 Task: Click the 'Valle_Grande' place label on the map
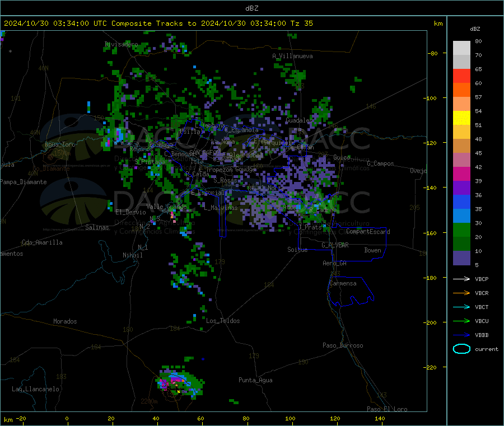(166, 207)
